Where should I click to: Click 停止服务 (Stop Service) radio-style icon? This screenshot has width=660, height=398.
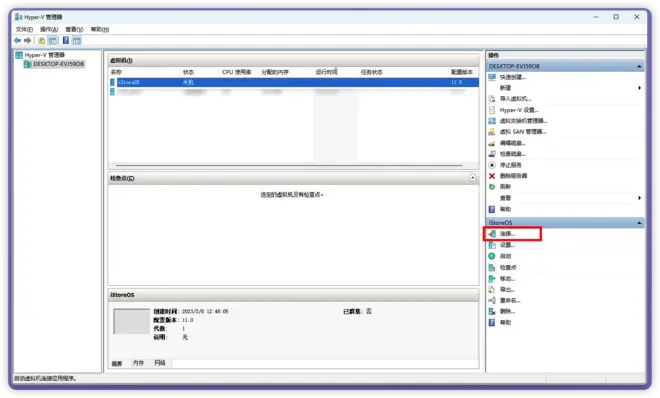pos(492,165)
